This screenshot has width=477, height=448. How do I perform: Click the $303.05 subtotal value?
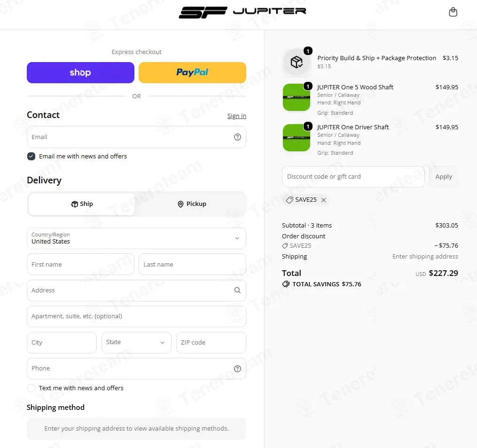click(x=446, y=226)
